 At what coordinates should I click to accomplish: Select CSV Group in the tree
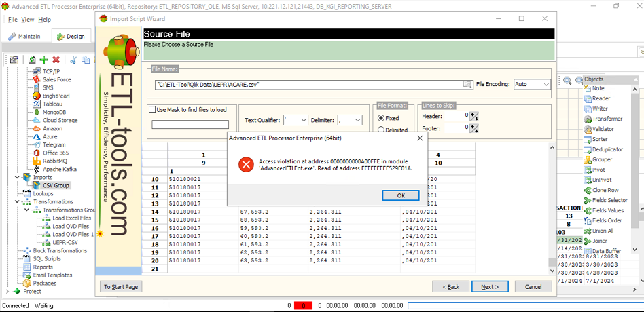click(56, 185)
